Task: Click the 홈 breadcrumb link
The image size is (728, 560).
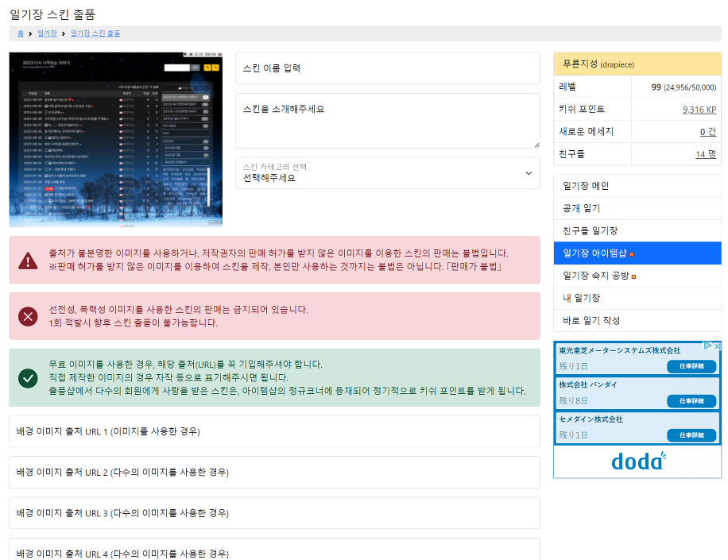Action: click(x=21, y=33)
